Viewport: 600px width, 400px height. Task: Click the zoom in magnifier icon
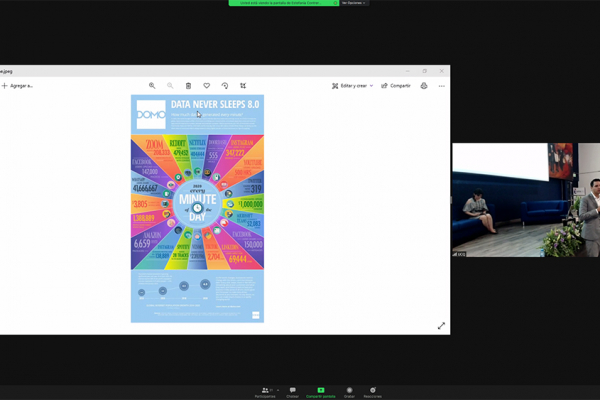point(152,86)
